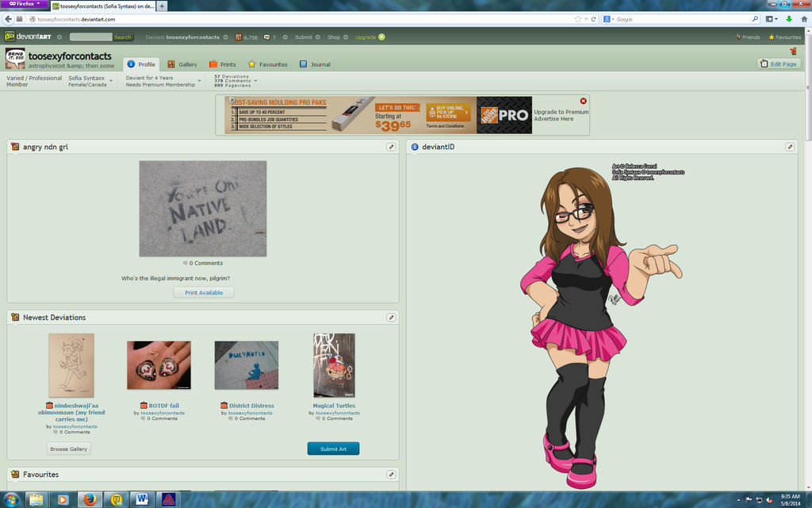Image resolution: width=812 pixels, height=508 pixels.
Task: Click the toosexyforcontacts avatar image
Action: coord(15,59)
